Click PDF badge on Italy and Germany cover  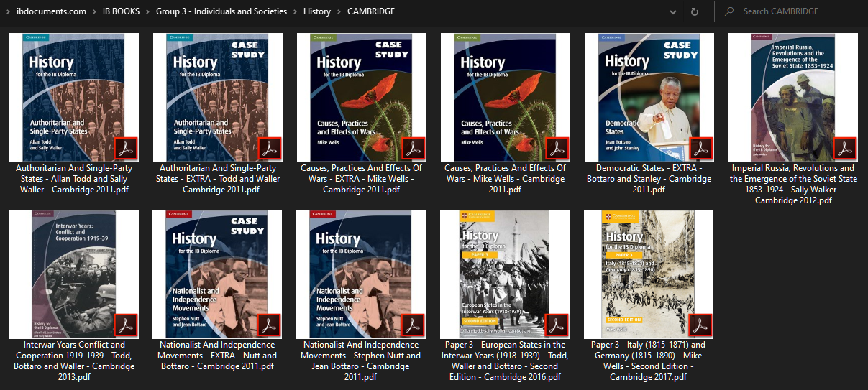click(700, 325)
